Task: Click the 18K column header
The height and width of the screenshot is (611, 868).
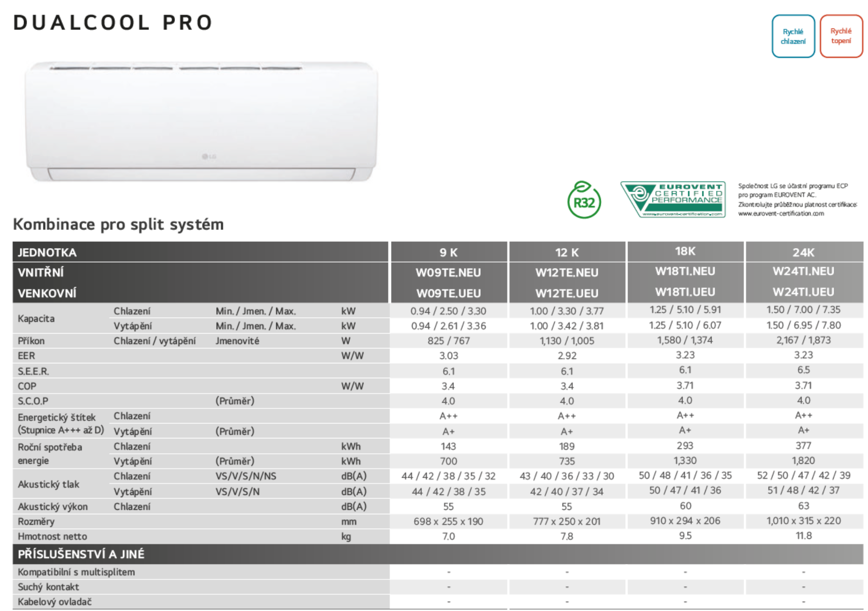Action: click(x=685, y=251)
